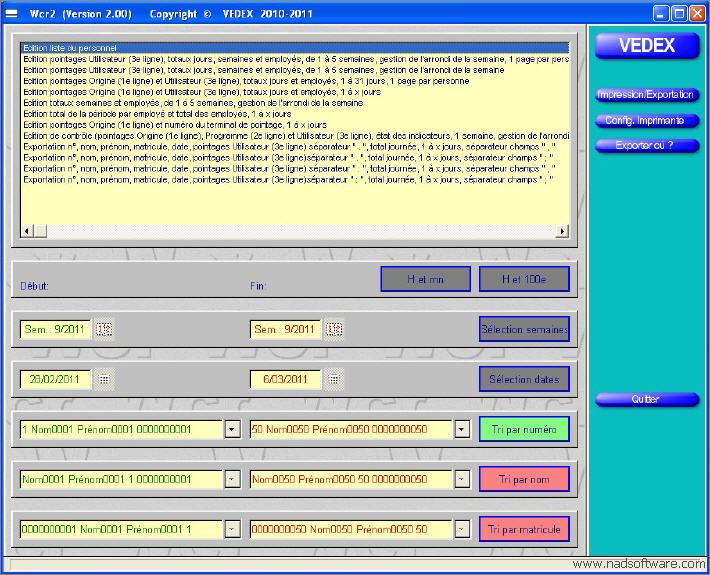Select row 'numéro du terminal de pointage'
Viewport: 710px width, 575px height.
295,125
